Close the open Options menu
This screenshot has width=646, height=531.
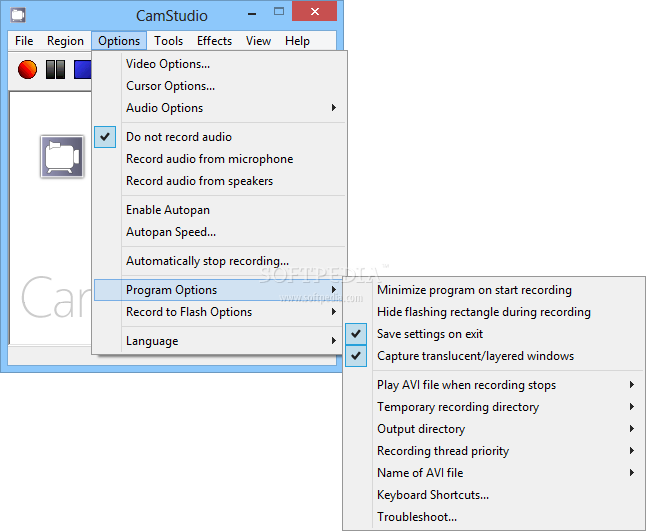119,41
